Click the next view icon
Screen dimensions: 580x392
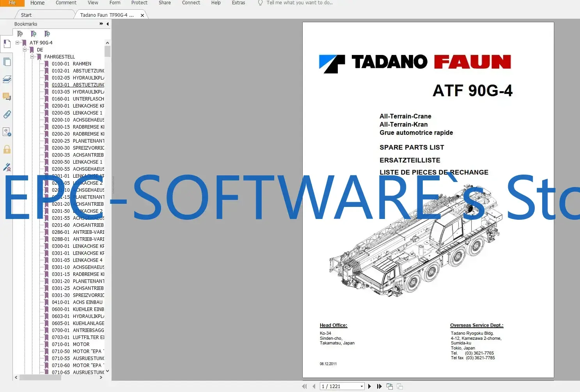pyautogui.click(x=400, y=386)
